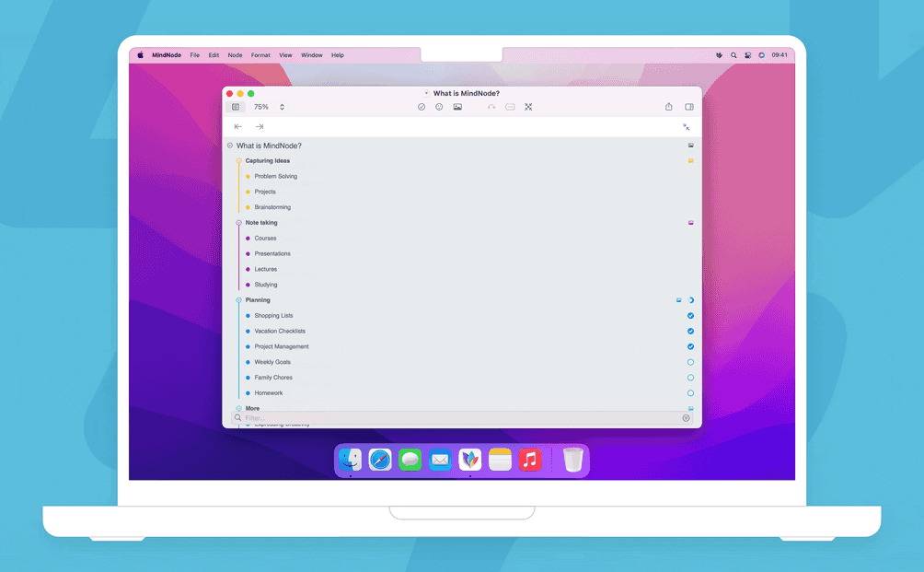Check the Homework task circle
Viewport: 924px width, 572px height.
pos(690,392)
